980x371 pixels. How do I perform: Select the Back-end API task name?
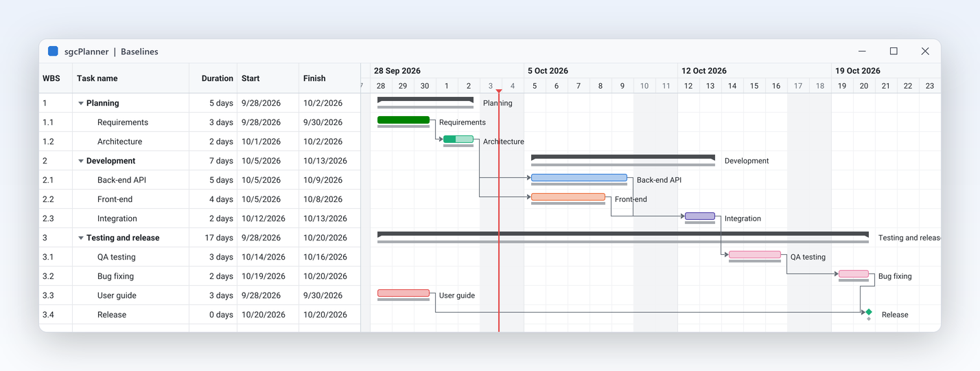tap(121, 180)
